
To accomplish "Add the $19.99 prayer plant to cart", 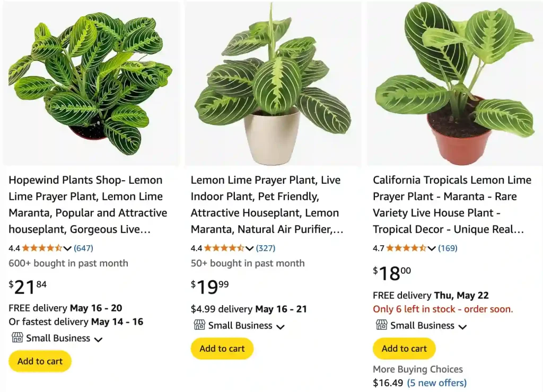I will (222, 349).
